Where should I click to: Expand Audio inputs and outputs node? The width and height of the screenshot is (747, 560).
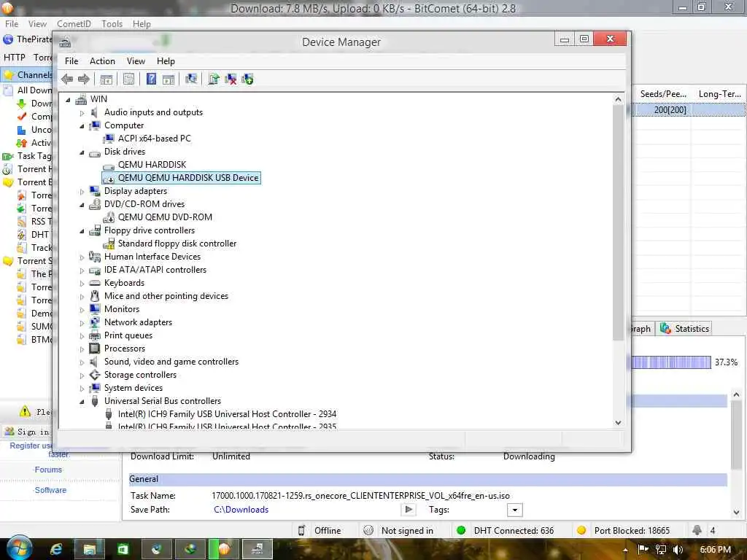pyautogui.click(x=82, y=113)
